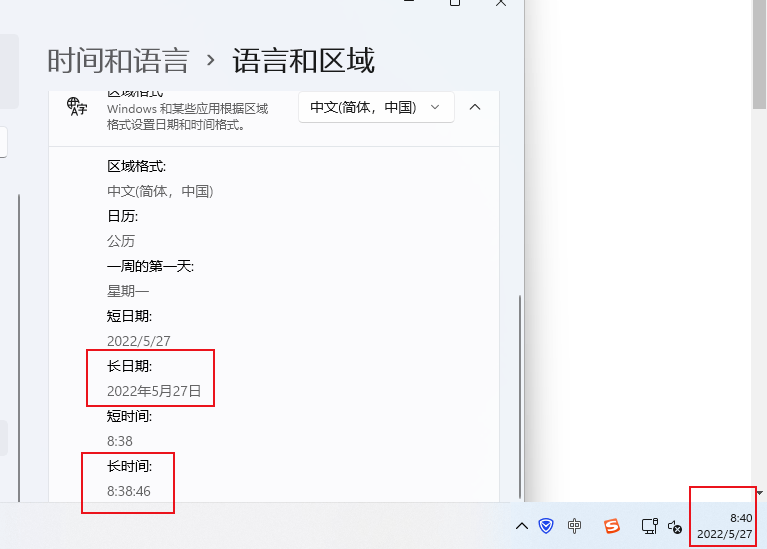Click the scrollbar down arrow in right window
The image size is (767, 549).
[759, 493]
